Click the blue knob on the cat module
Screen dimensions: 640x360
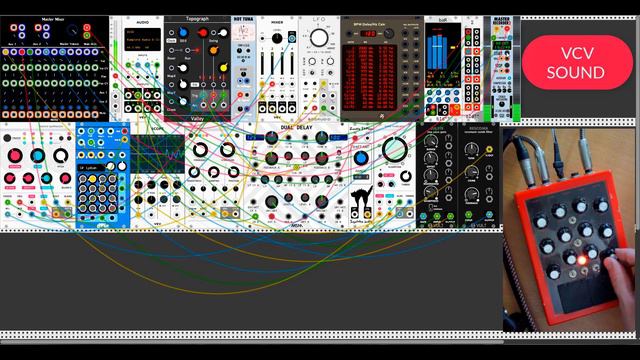[x=361, y=158]
